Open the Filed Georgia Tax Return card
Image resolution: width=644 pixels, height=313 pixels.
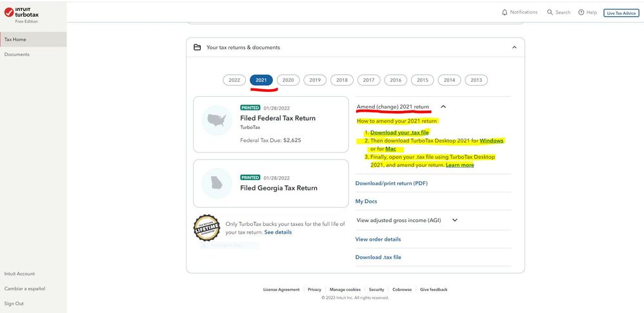[x=270, y=184]
